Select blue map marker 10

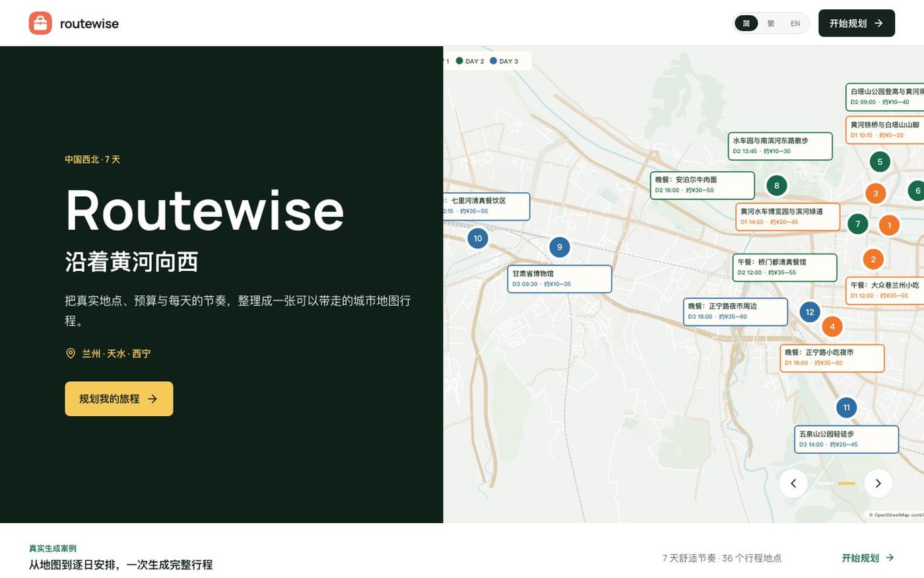[x=478, y=238]
